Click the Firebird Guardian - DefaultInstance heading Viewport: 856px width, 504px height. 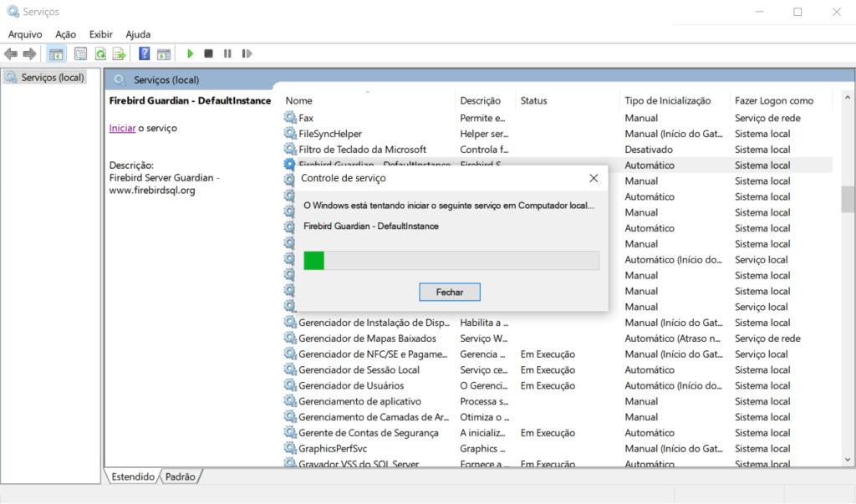[x=190, y=100]
